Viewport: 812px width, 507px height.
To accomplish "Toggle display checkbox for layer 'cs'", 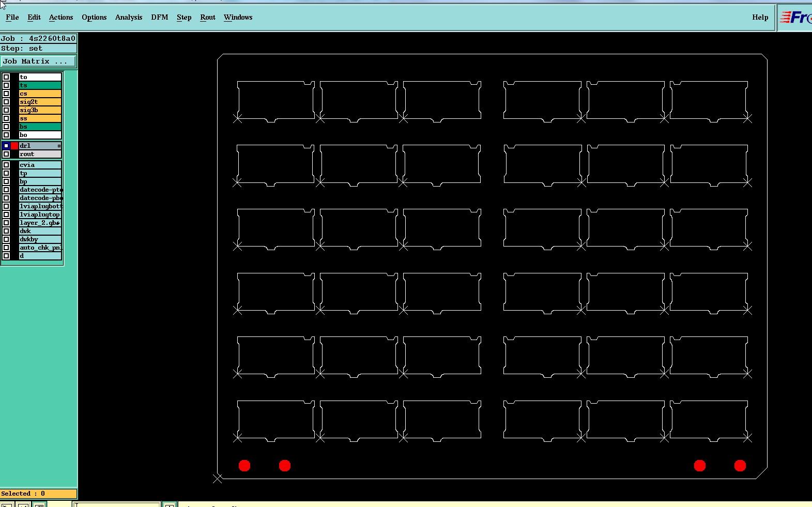I will click(6, 94).
